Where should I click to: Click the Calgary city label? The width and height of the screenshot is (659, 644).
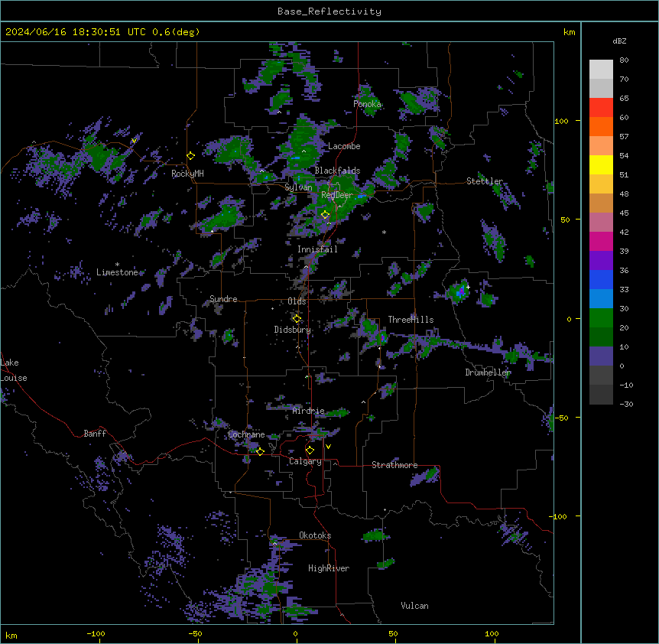tap(305, 461)
